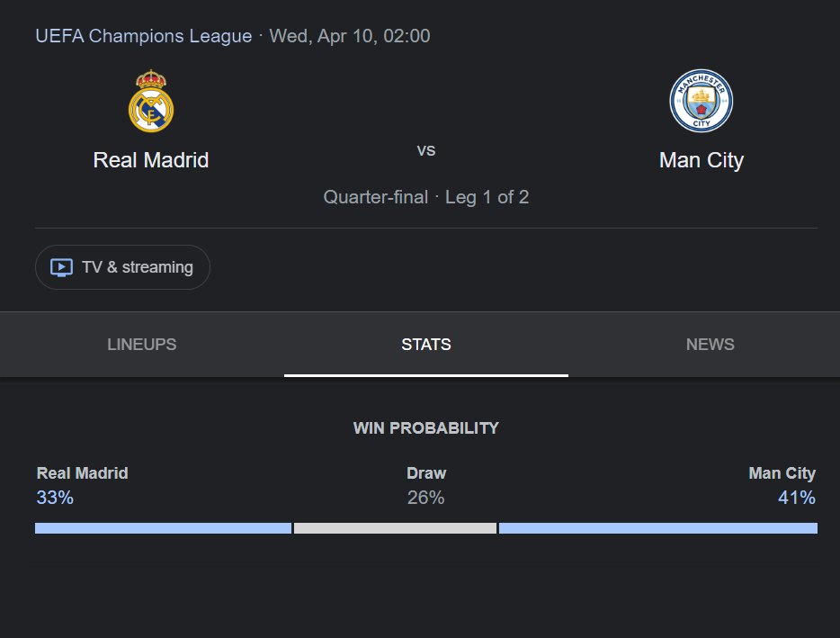Open the TV & streaming button

point(122,267)
